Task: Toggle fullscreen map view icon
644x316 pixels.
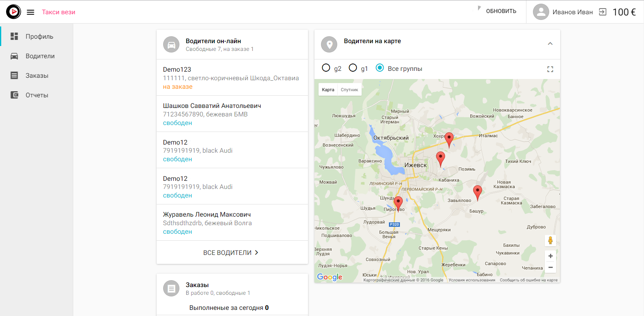Action: 550,69
